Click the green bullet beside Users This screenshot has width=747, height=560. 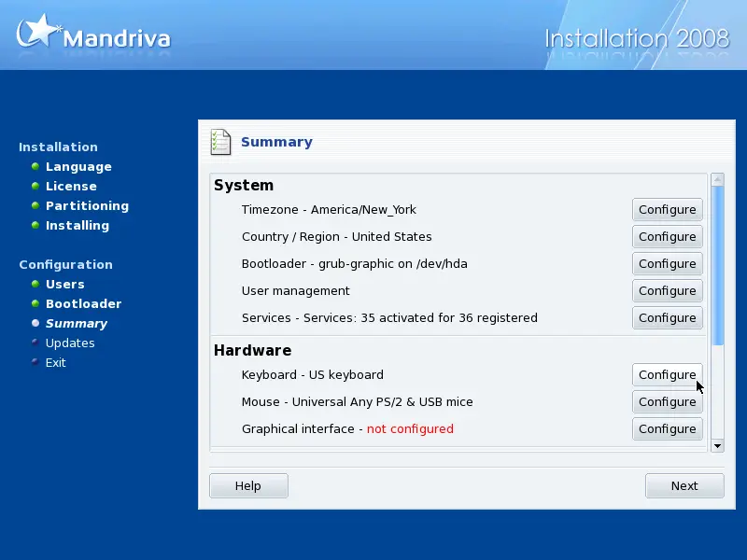tap(35, 284)
